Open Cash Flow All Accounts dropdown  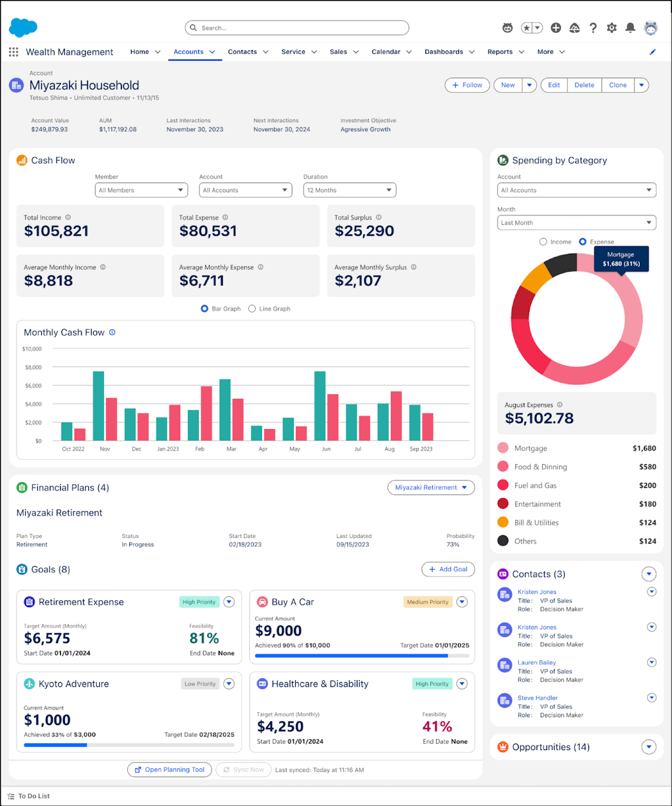[x=246, y=190]
